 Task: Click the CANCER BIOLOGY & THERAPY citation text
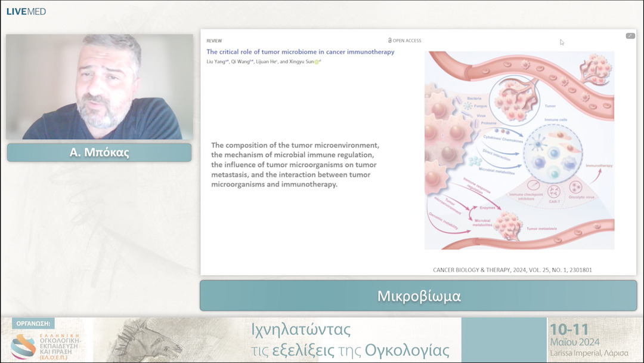coord(513,269)
